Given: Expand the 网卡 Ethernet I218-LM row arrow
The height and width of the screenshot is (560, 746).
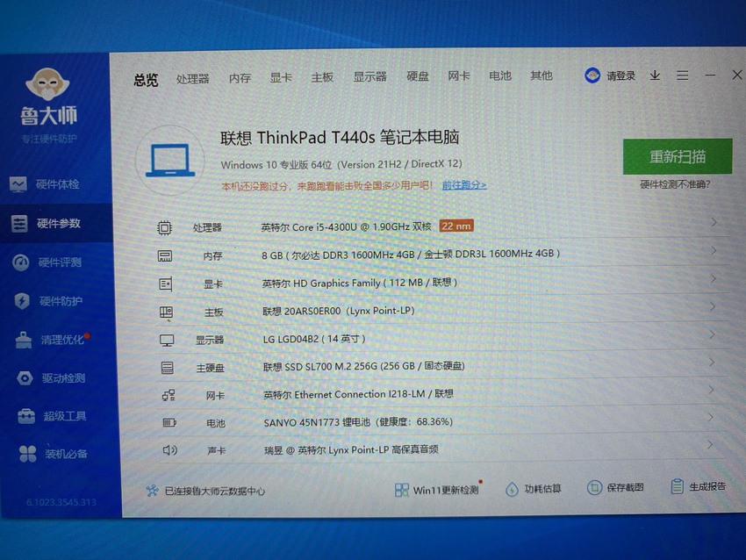Looking at the screenshot, I should coord(711,390).
